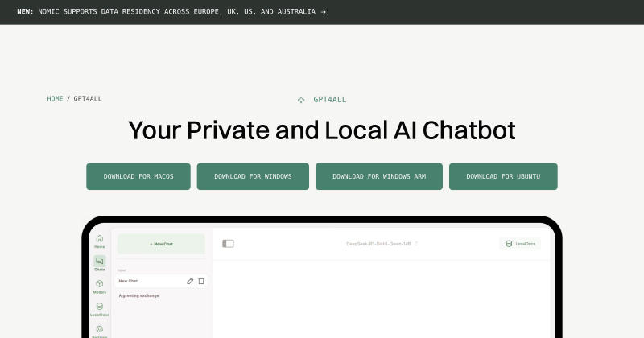Select the New Chat conversation entry
644x338 pixels.
click(x=161, y=281)
